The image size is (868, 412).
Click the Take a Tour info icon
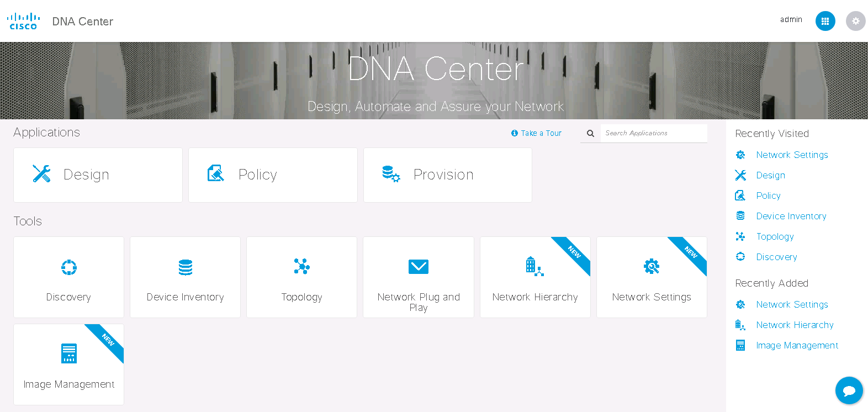(515, 133)
